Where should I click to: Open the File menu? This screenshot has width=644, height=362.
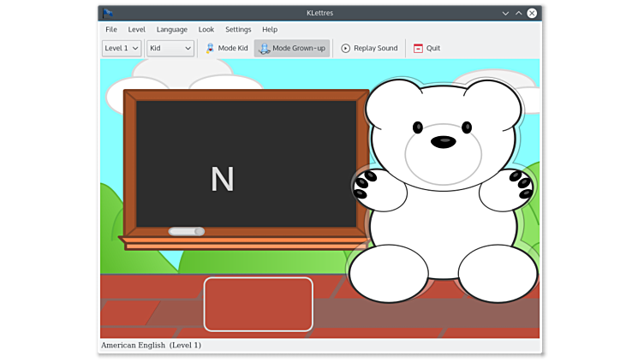111,29
